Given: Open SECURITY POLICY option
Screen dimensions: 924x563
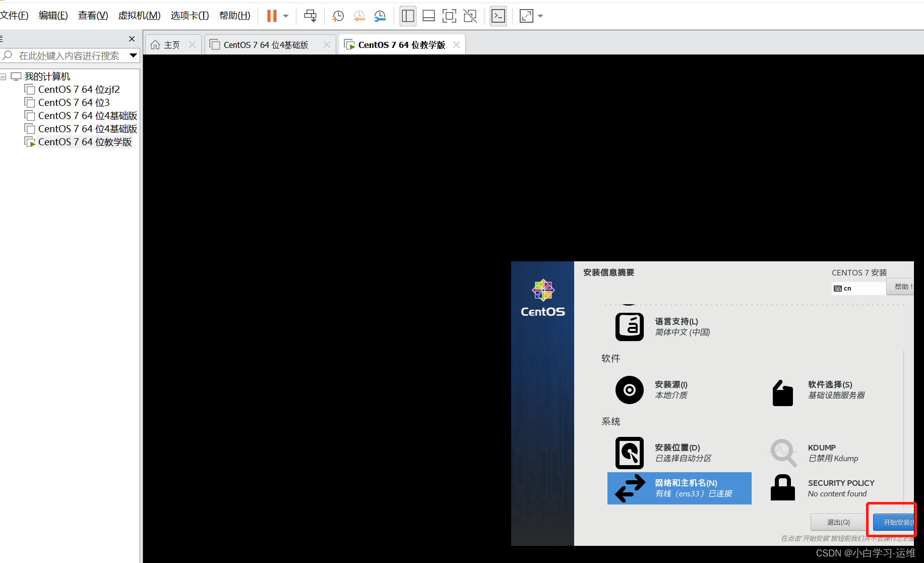Looking at the screenshot, I should tap(841, 488).
